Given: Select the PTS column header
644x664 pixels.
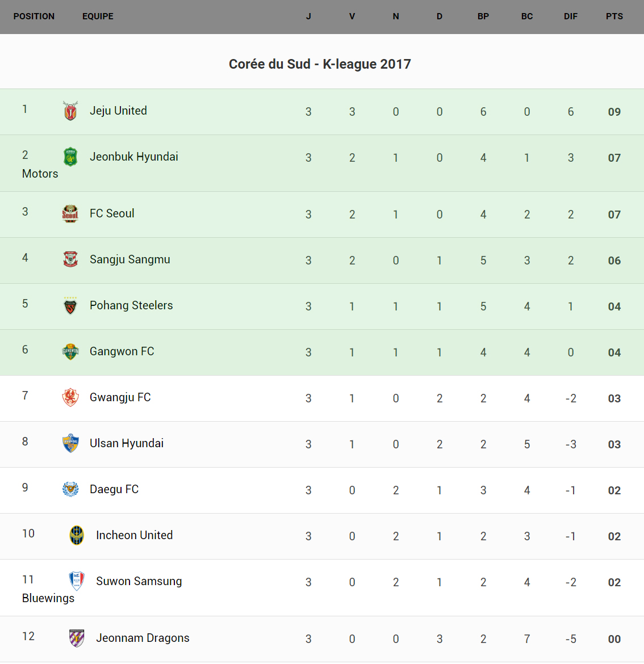Looking at the screenshot, I should [614, 16].
